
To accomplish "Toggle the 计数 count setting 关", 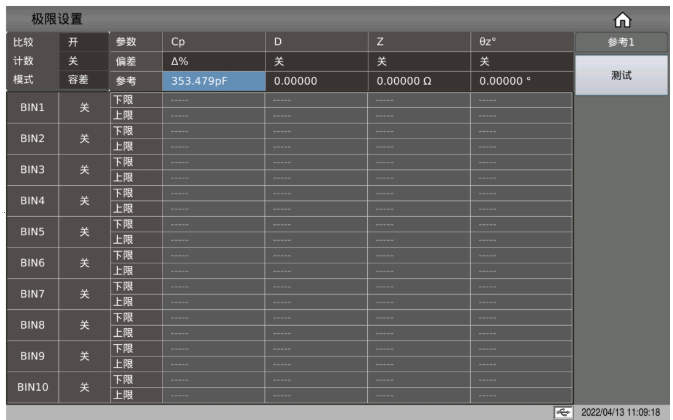I will click(x=84, y=61).
